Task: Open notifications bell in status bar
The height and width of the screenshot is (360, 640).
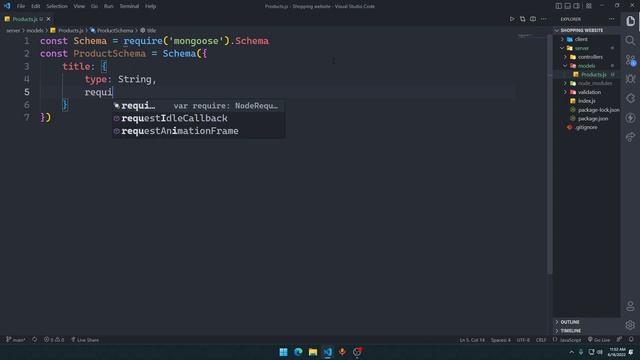Action: tap(631, 340)
